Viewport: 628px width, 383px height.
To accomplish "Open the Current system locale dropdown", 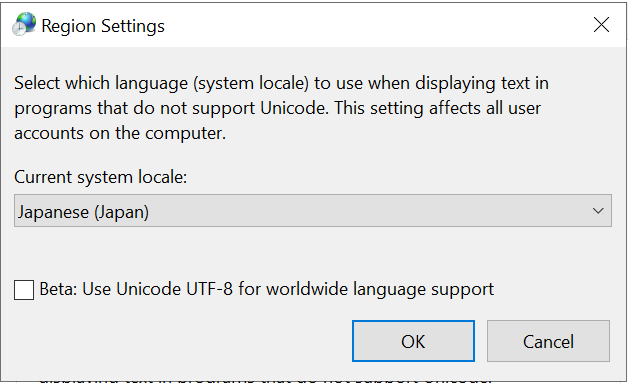I will [313, 211].
